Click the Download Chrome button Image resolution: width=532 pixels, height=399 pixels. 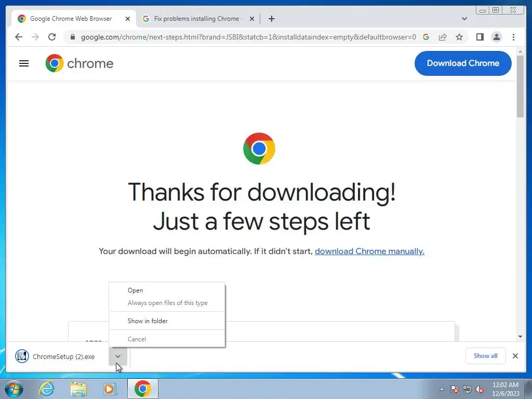(463, 63)
